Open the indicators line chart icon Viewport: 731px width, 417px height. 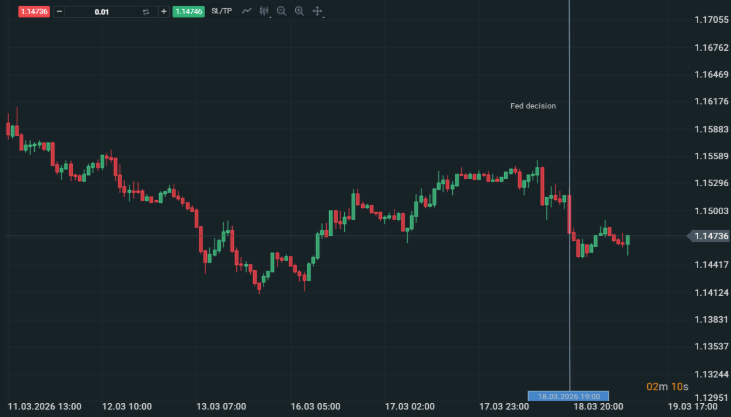click(x=246, y=11)
